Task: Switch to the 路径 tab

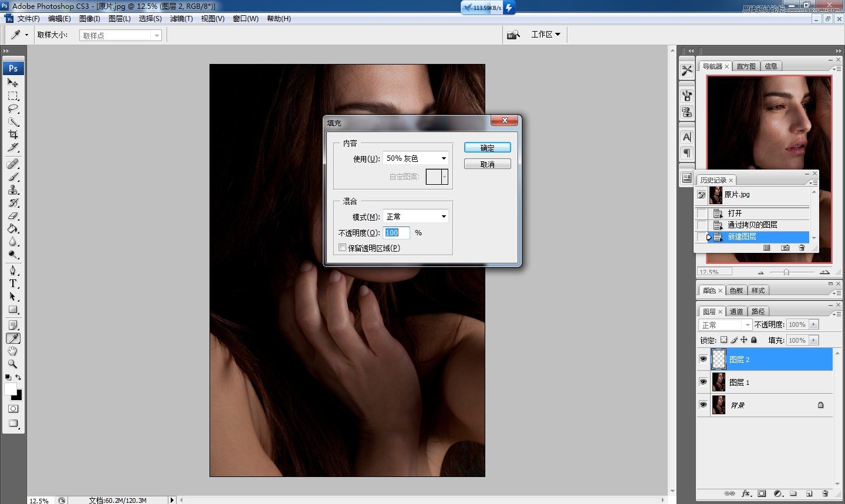Action: click(758, 312)
